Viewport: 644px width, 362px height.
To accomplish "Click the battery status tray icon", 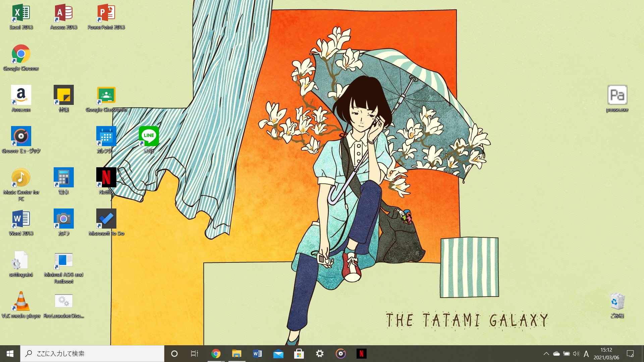I will click(x=567, y=354).
